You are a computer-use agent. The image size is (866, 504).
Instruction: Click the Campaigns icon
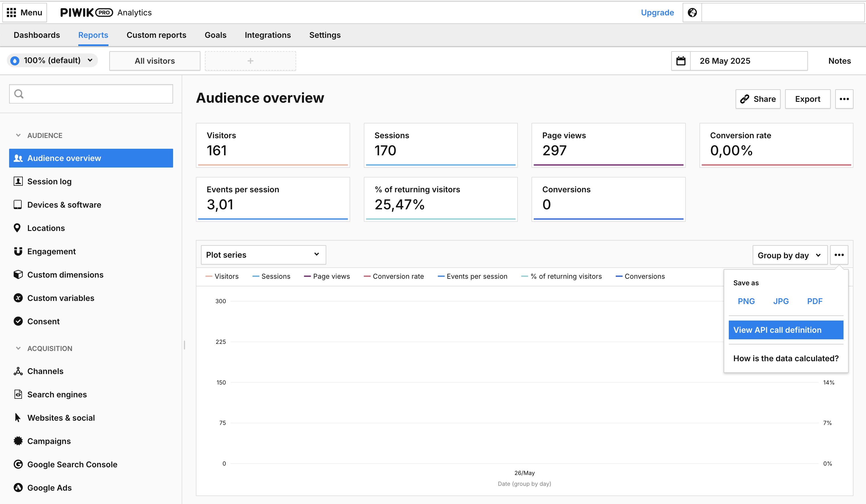coord(18,441)
